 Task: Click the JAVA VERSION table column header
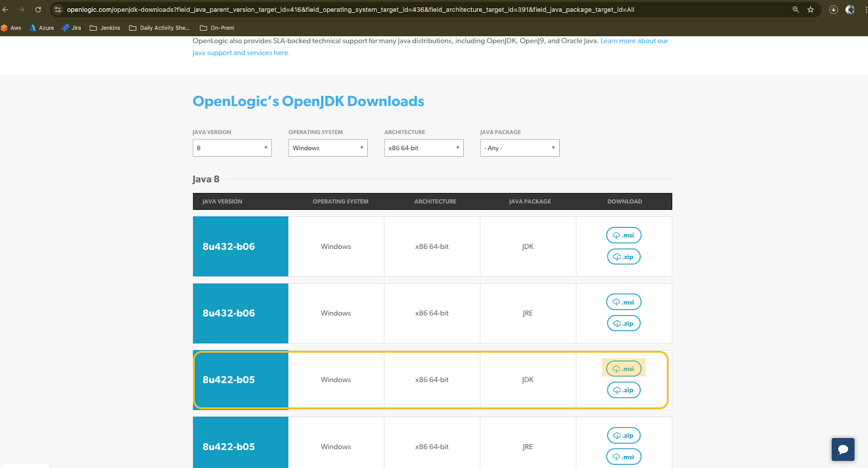click(222, 201)
